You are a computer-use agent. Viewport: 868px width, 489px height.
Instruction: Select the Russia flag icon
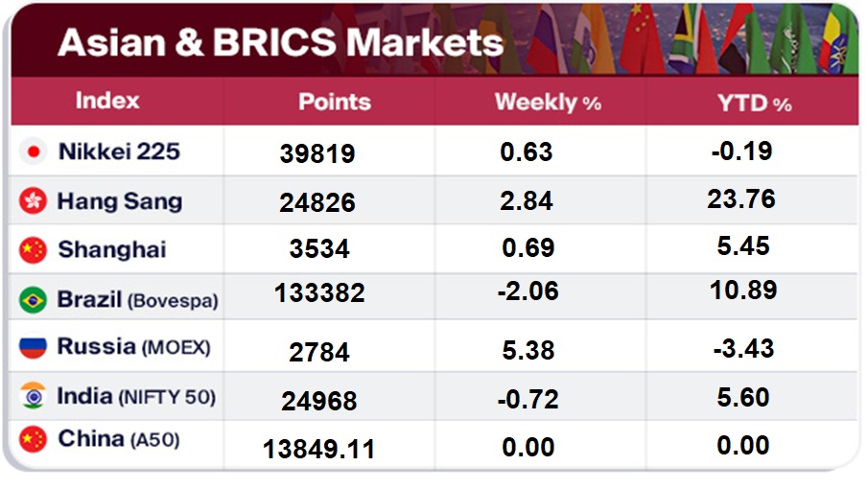point(34,347)
